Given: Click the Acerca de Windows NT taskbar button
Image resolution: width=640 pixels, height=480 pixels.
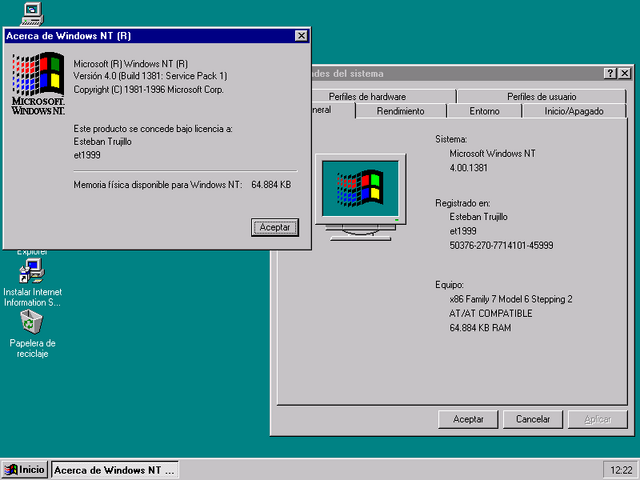Looking at the screenshot, I should pyautogui.click(x=115, y=470).
